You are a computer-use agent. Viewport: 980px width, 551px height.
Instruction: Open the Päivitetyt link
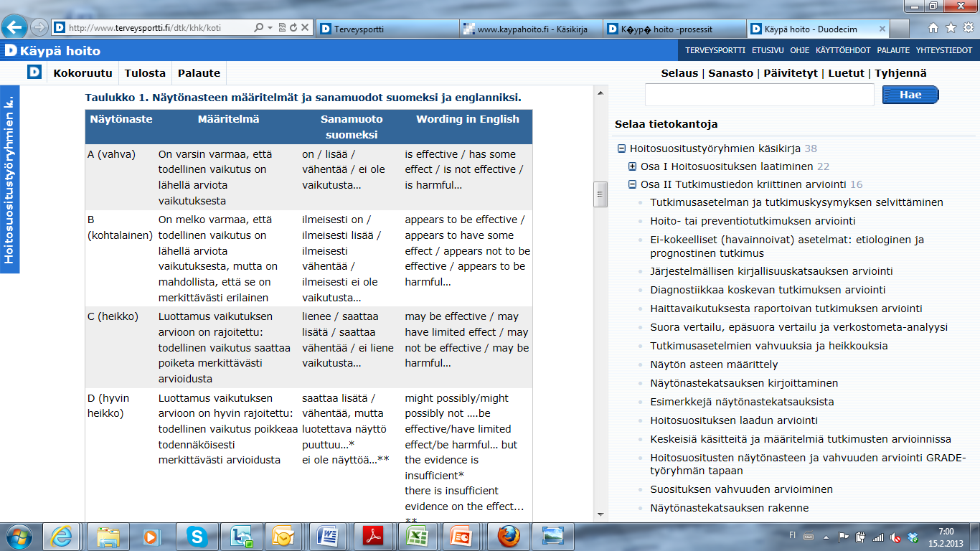point(791,73)
